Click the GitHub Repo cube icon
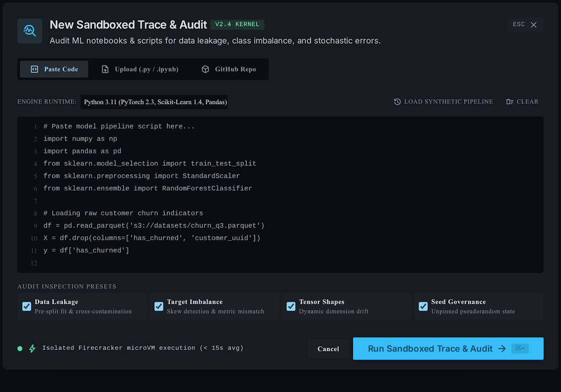Screen dimensions: 561x392 tap(206, 69)
